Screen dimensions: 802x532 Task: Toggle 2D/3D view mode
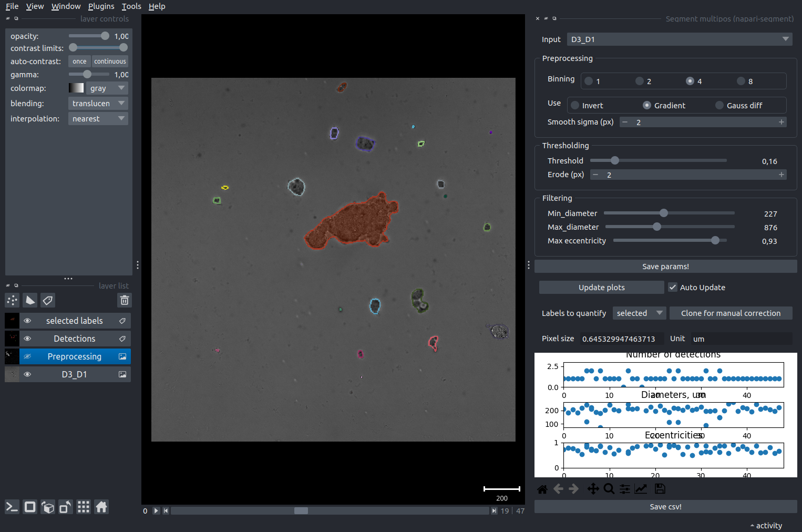[x=30, y=507]
